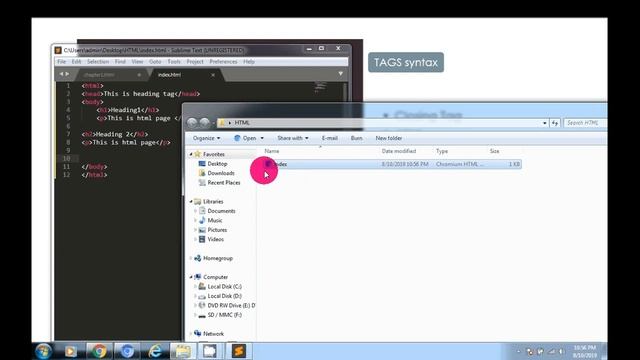Image resolution: width=640 pixels, height=360 pixels.
Task: Click the tab scroll arrows in Sublime Text
Action: 64,74
